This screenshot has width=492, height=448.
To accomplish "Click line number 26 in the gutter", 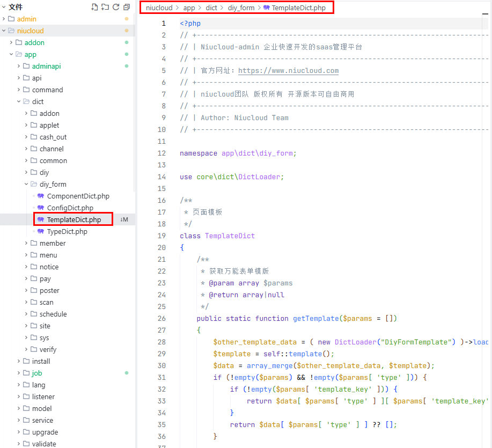I will 162,318.
